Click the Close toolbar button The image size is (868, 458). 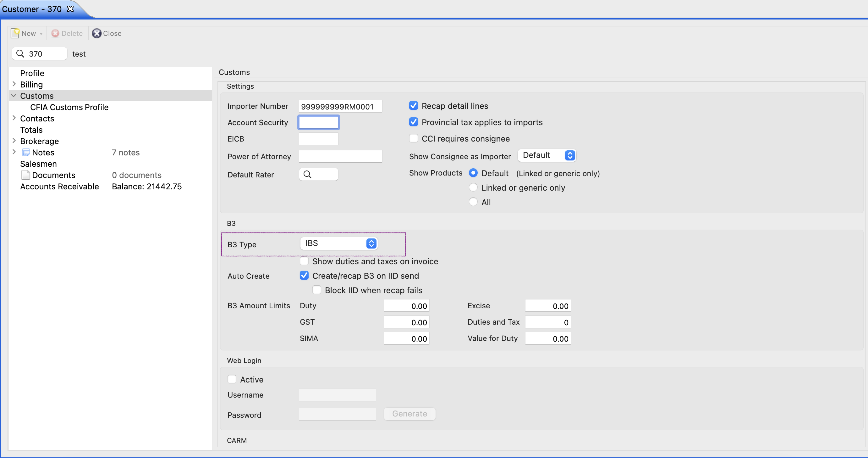[x=107, y=33]
